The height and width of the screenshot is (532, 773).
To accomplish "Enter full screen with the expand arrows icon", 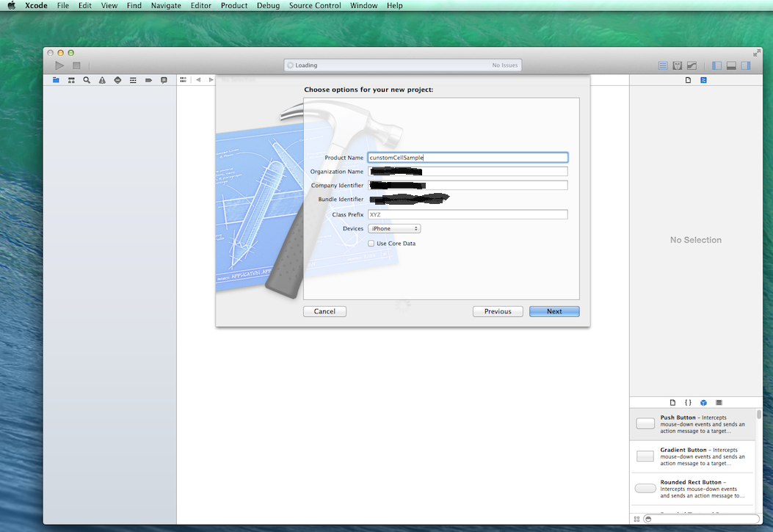I will click(x=757, y=53).
